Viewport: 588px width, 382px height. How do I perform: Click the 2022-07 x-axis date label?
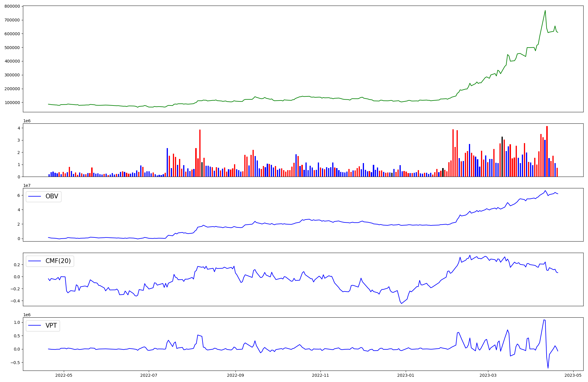click(x=149, y=375)
